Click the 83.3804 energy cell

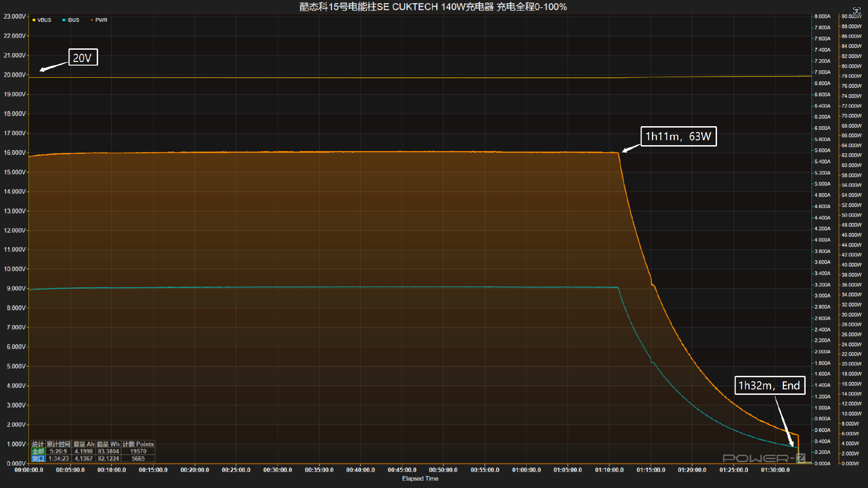point(108,451)
